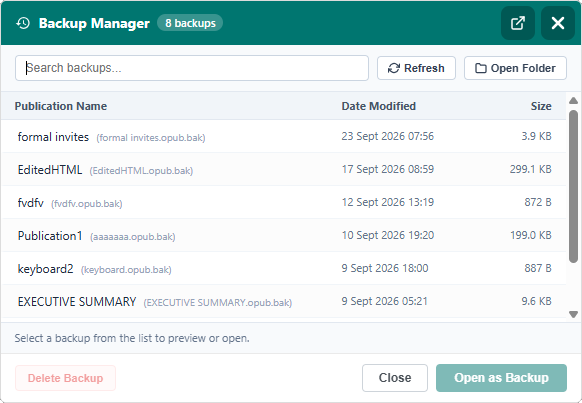Click the Delete Backup button
The width and height of the screenshot is (582, 403).
(x=65, y=378)
